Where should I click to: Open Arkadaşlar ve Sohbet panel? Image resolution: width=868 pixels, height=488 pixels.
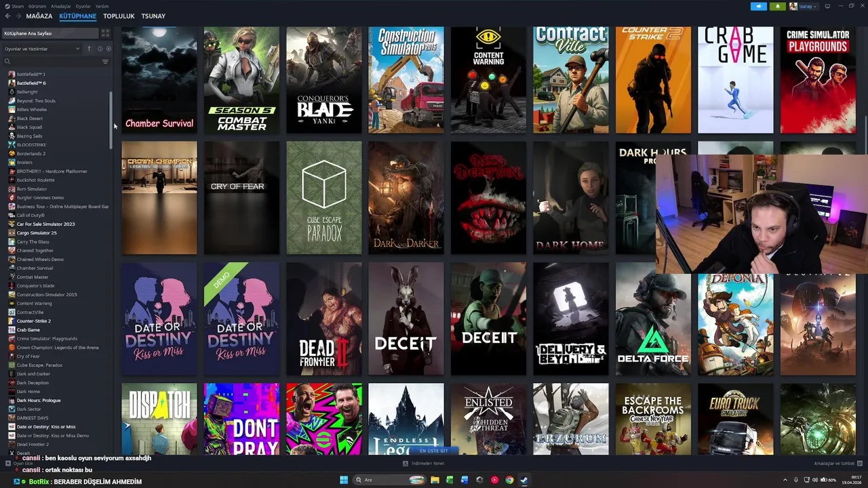838,464
